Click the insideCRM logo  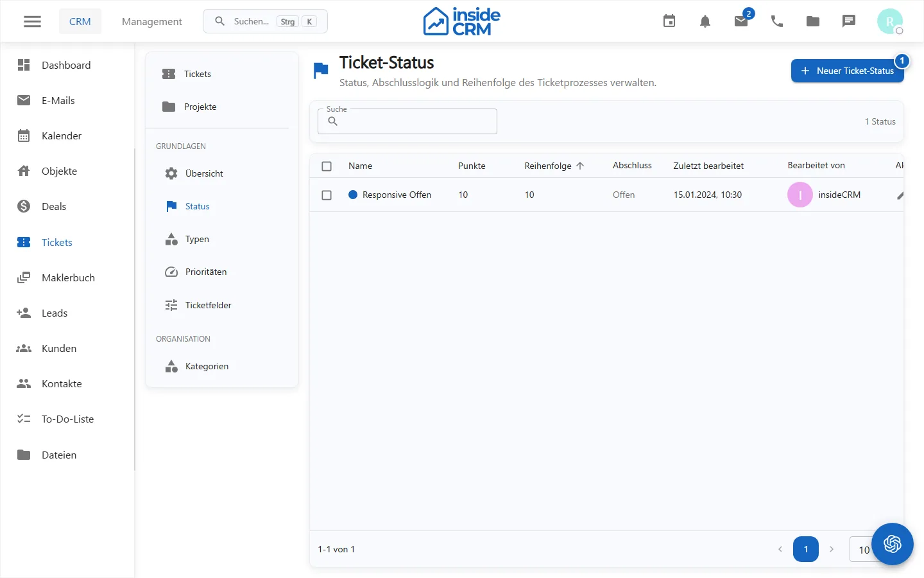(461, 21)
